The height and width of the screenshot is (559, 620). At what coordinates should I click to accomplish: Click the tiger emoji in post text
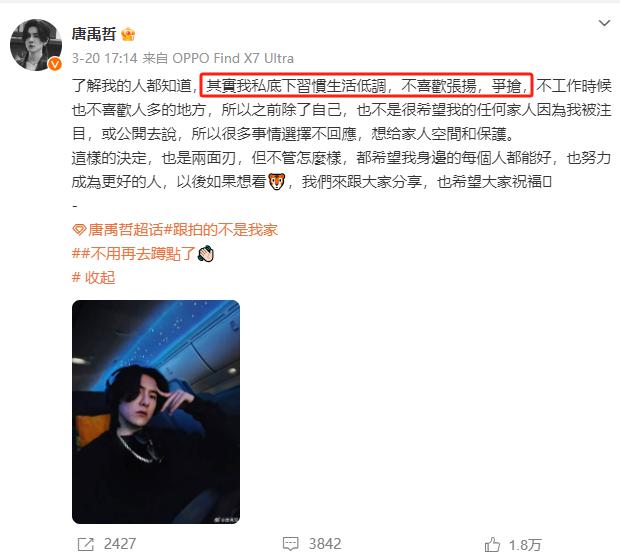tap(276, 181)
